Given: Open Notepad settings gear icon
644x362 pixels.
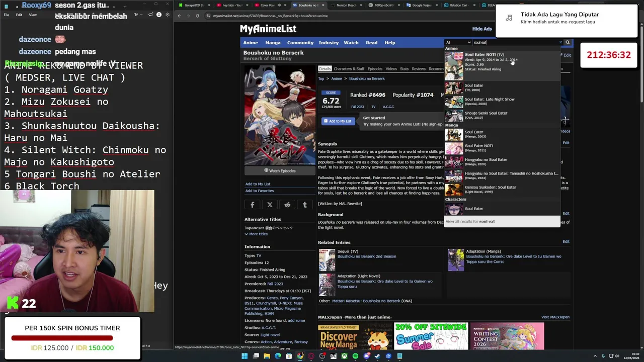Looking at the screenshot, I should pos(167,15).
